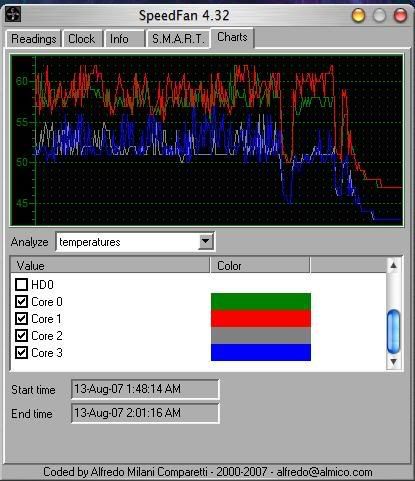Pick the green Core 0 color swatch

(261, 302)
